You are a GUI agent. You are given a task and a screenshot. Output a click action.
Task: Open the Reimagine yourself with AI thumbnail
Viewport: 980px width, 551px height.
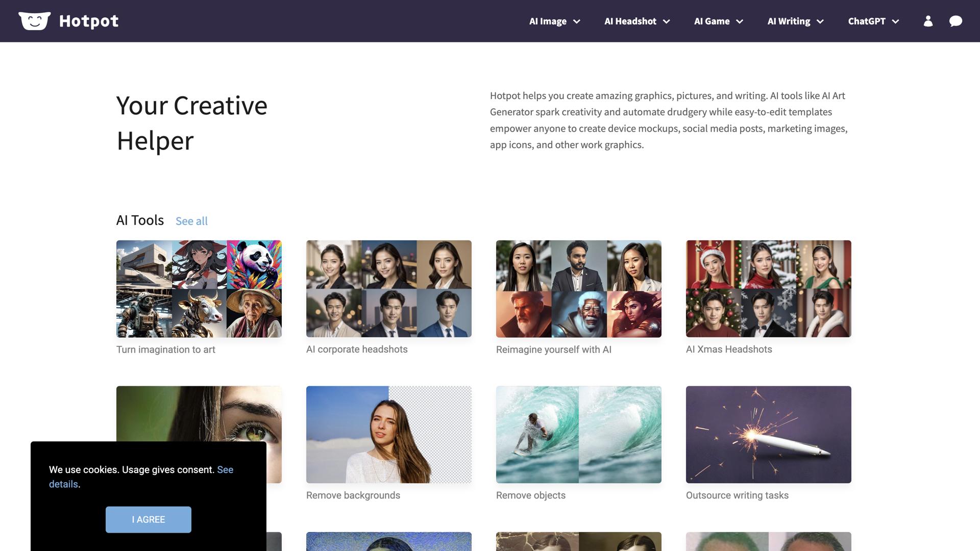pyautogui.click(x=578, y=289)
